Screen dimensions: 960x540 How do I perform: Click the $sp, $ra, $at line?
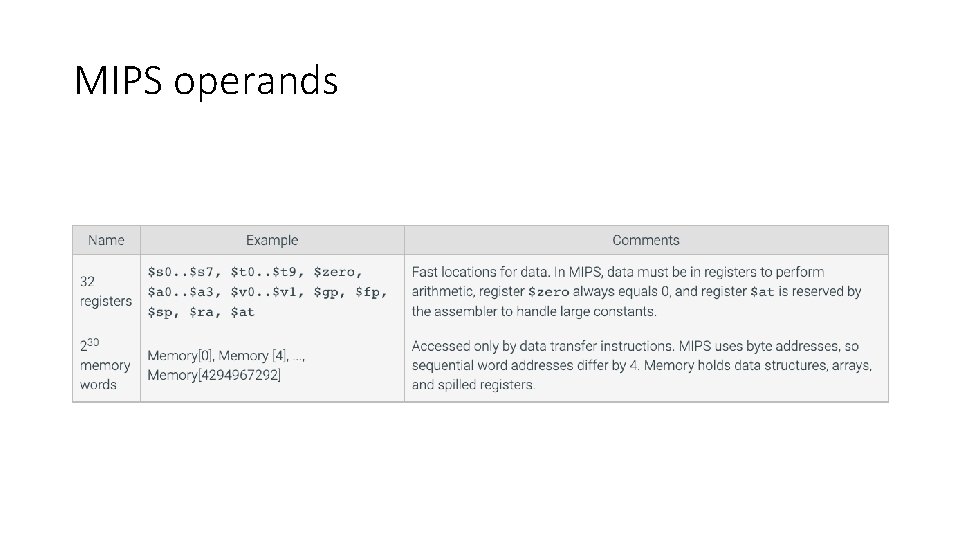point(201,312)
